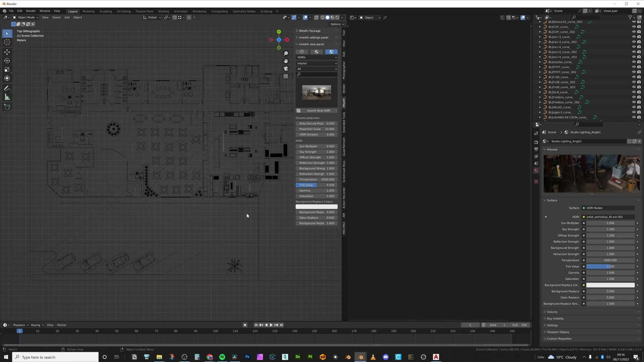Select iMeshh HDRI world category icon
The image size is (644, 362).
point(331,52)
